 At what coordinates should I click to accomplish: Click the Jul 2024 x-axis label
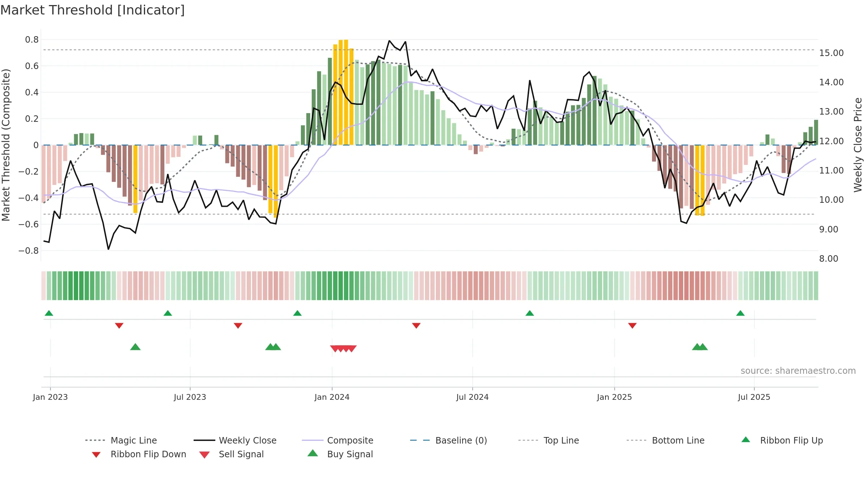tap(472, 397)
